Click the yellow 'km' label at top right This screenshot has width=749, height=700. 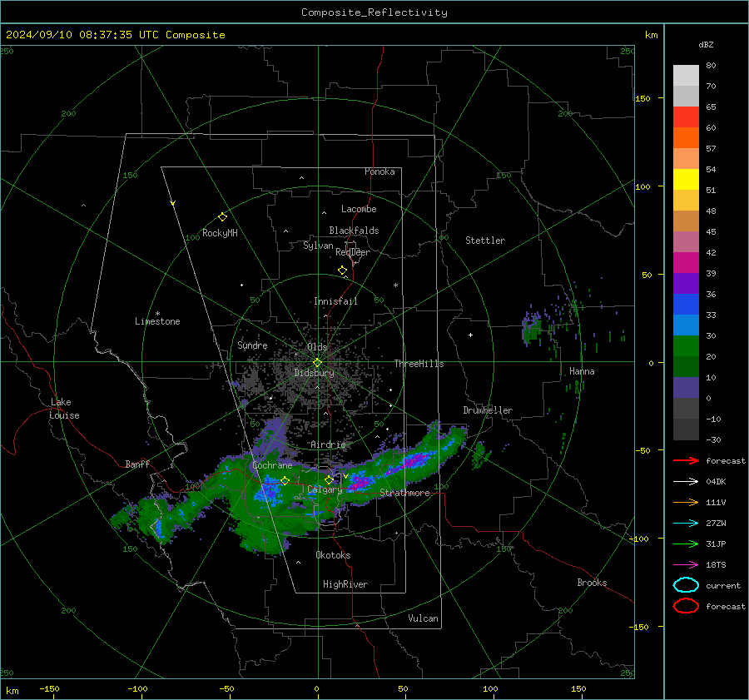click(x=651, y=35)
